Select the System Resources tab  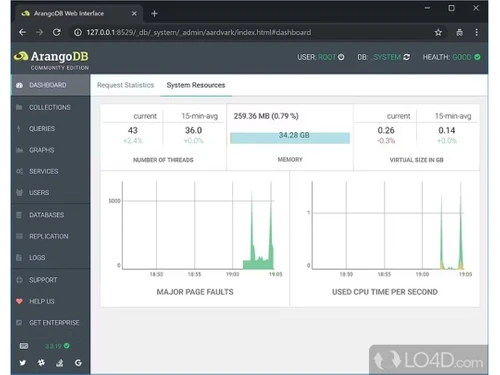coord(196,85)
